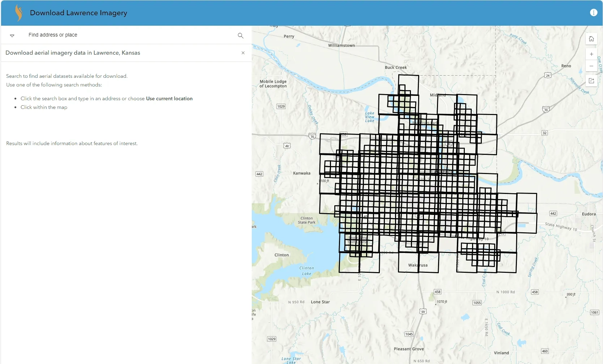Click the Lawrence city logo in the header
The image size is (603, 364).
coord(18,12)
